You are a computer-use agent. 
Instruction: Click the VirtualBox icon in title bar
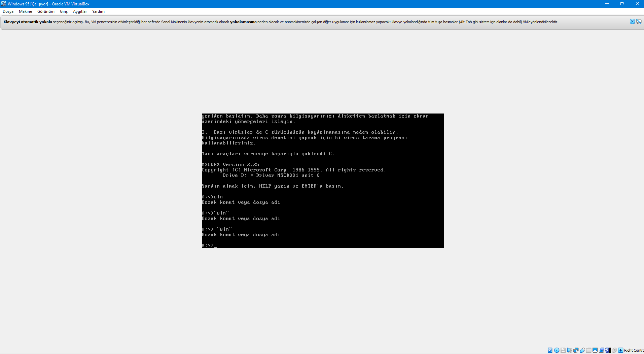click(3, 4)
